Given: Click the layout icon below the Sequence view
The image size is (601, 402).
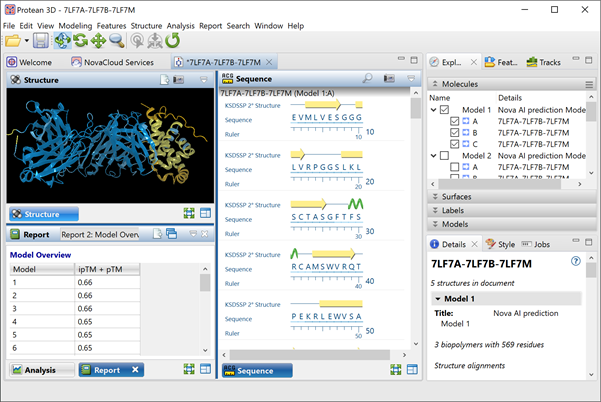Looking at the screenshot, I should click(x=412, y=369).
